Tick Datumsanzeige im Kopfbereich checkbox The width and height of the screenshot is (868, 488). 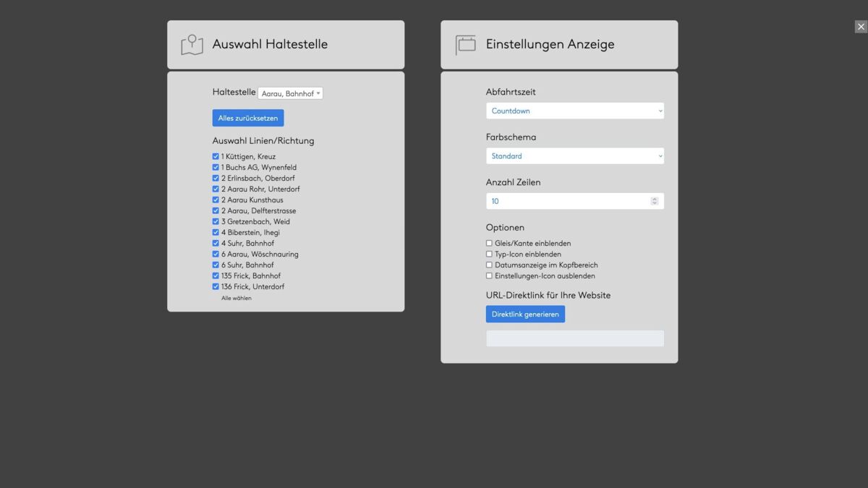[x=489, y=265]
